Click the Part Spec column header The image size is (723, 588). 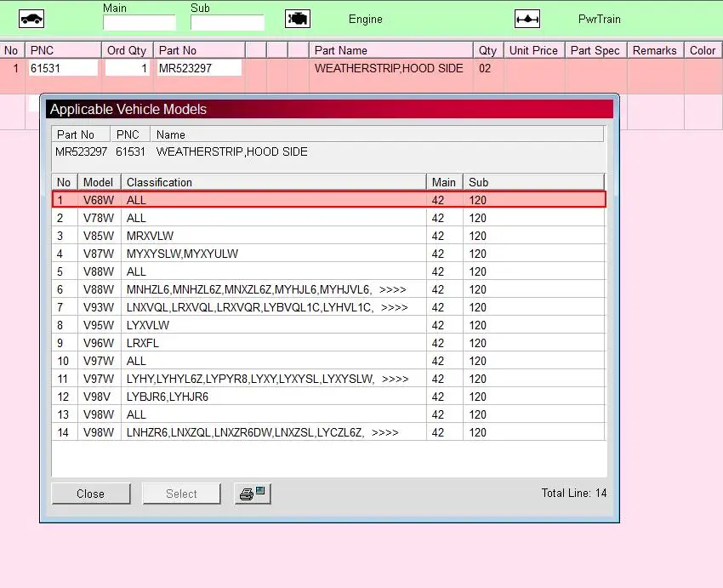pos(595,50)
